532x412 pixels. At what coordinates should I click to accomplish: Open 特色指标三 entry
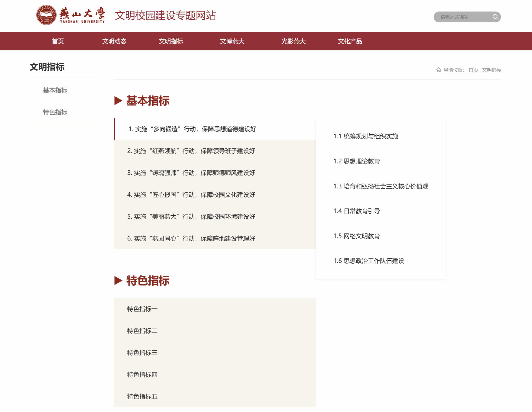point(142,353)
